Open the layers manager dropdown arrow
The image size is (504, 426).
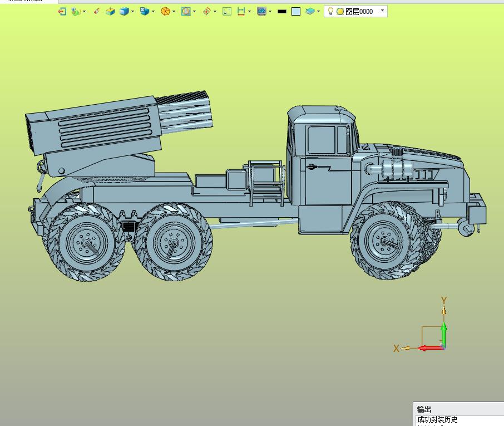(x=319, y=12)
